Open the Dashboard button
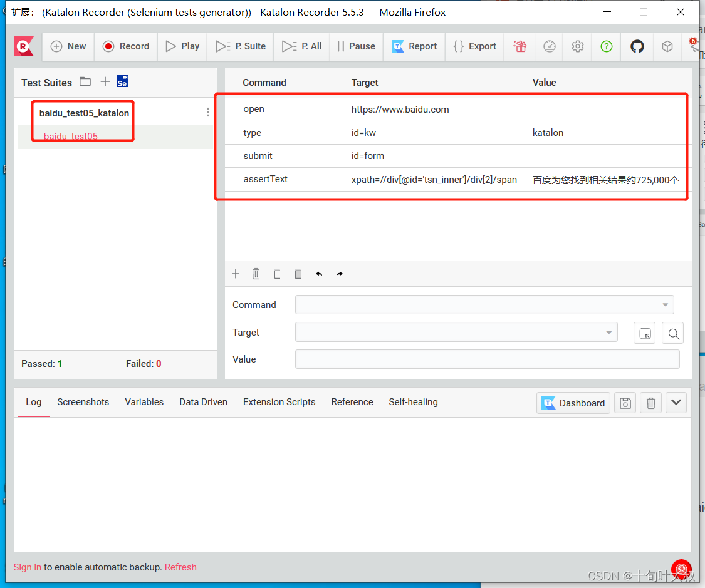This screenshot has width=705, height=588. click(x=573, y=403)
